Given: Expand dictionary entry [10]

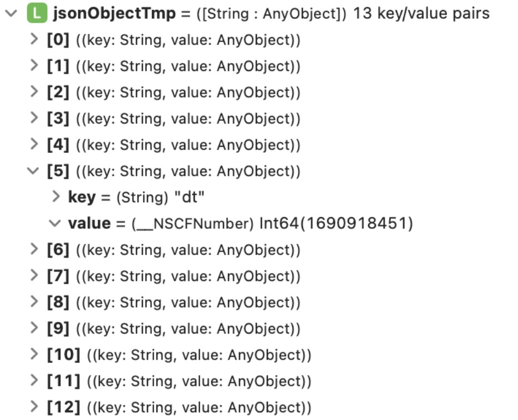Looking at the screenshot, I should point(34,355).
